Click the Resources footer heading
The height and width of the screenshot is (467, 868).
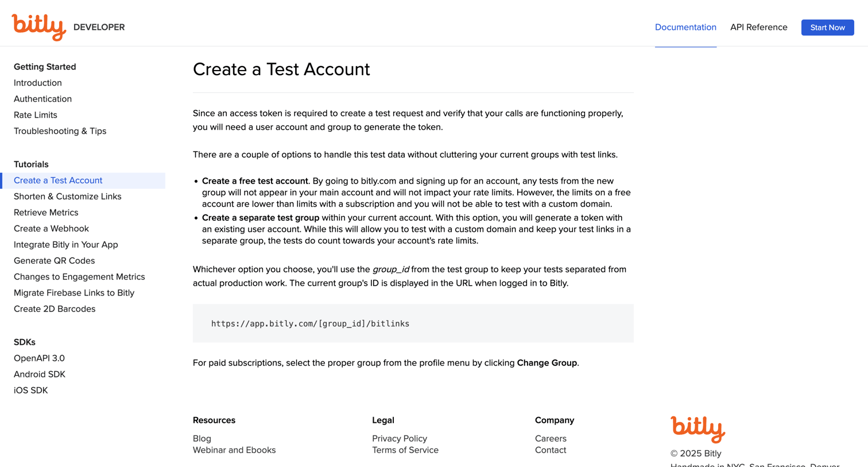(214, 420)
